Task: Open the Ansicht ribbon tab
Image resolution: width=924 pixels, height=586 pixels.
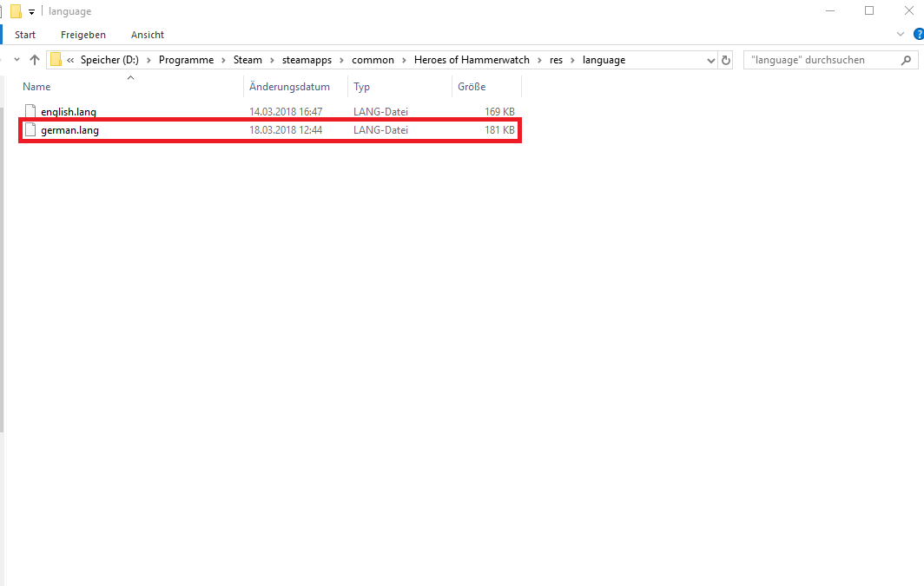Action: point(148,35)
